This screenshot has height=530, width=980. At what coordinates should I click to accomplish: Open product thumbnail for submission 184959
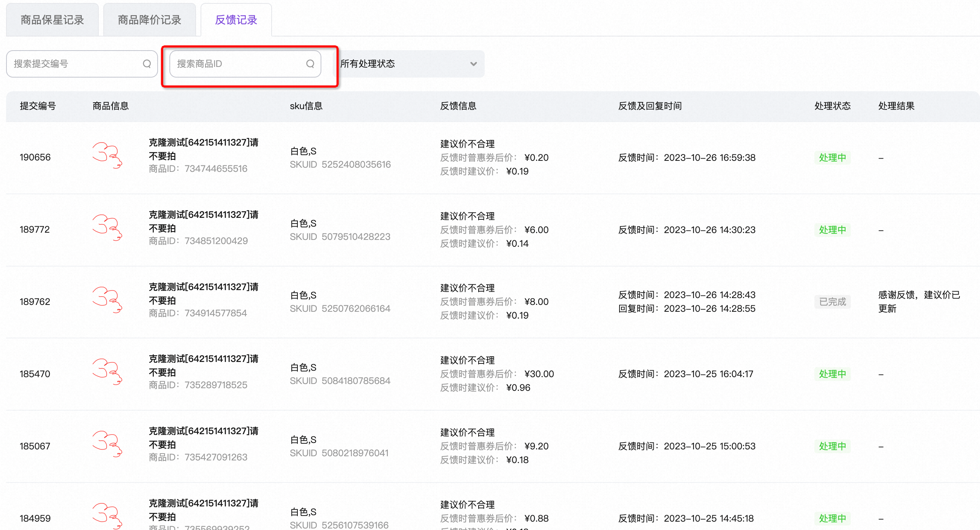coord(107,516)
